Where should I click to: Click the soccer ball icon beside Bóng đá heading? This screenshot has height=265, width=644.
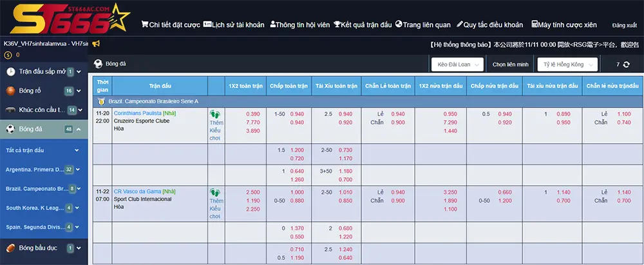[98, 64]
